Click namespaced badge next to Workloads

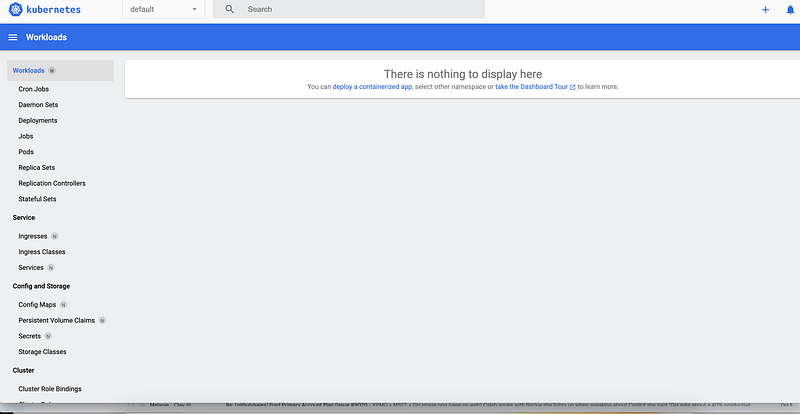point(52,70)
